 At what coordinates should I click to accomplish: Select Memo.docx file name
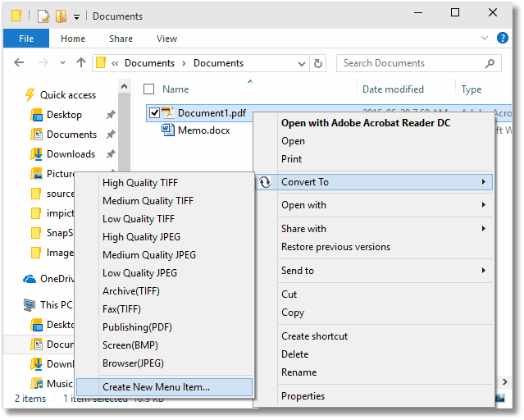click(x=204, y=130)
